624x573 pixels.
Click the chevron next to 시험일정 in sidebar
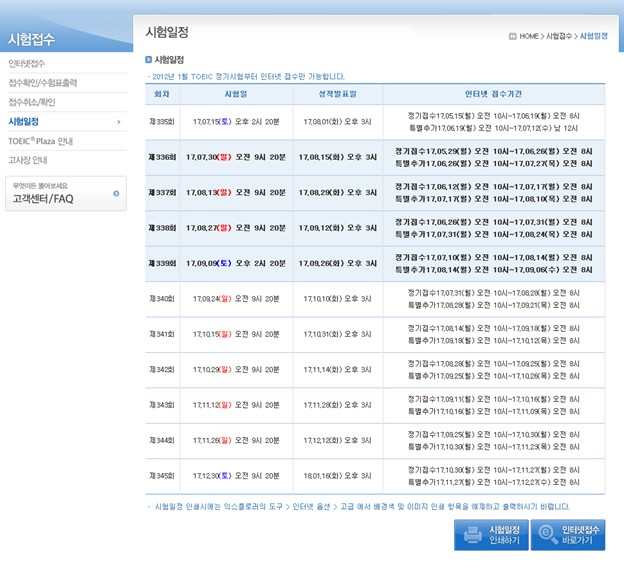click(119, 121)
